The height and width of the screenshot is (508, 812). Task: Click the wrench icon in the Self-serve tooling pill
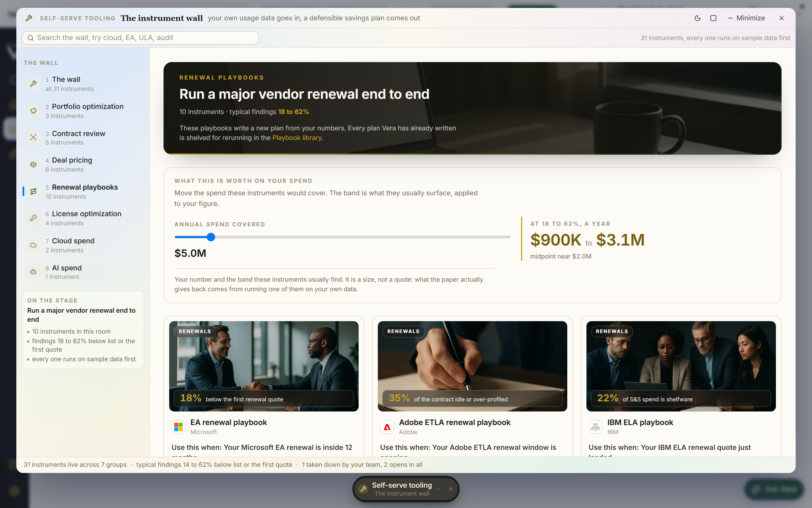363,489
